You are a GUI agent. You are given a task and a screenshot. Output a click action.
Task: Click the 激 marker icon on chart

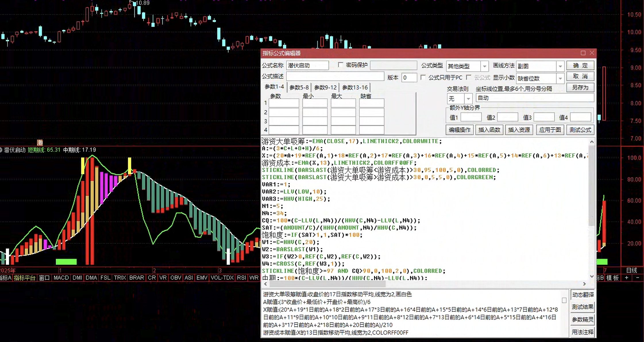tap(40, 142)
